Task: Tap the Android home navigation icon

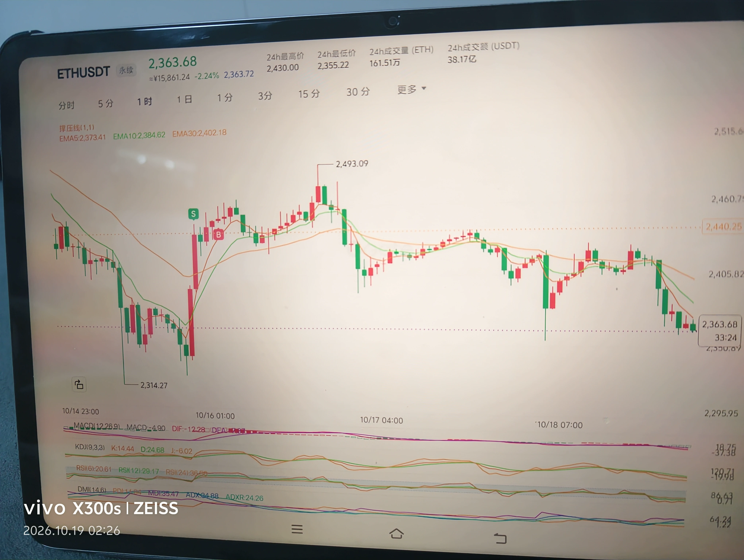Action: [x=396, y=533]
